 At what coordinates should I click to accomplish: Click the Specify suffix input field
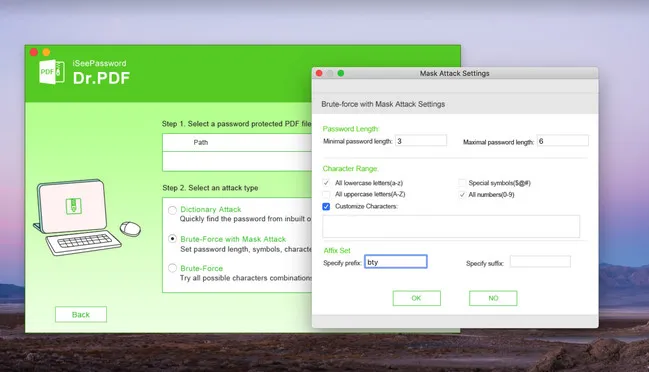[540, 262]
